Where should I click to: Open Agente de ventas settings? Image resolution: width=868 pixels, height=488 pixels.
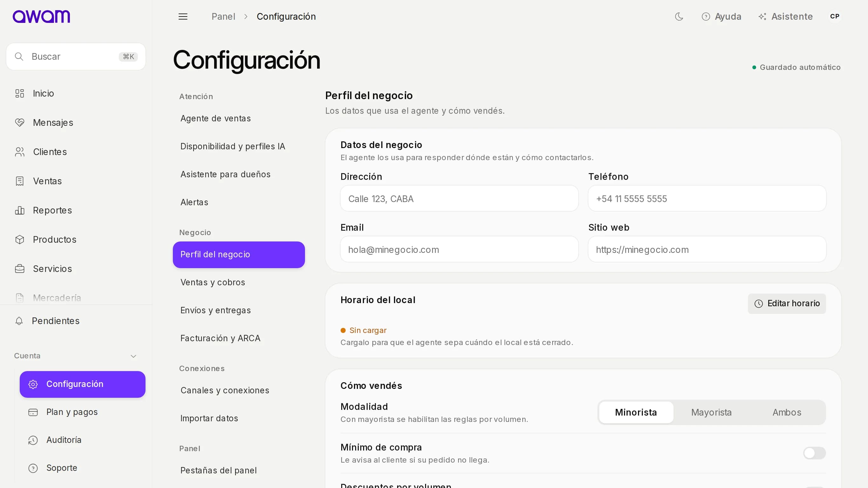tap(239, 119)
